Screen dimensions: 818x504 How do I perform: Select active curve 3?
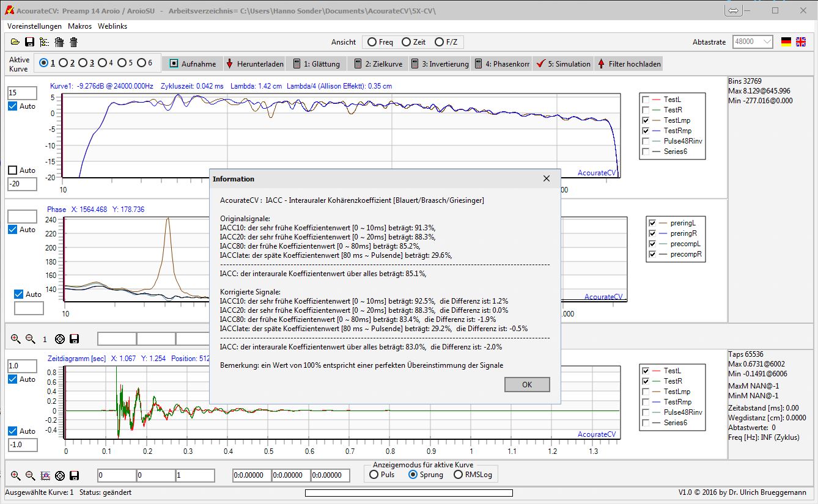(83, 63)
